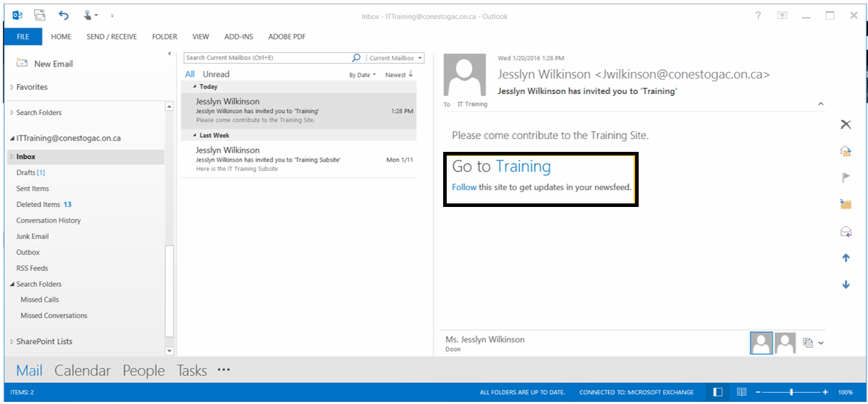Viewport: 868px width, 404px height.
Task: Switch to Tasks view
Action: [x=192, y=370]
